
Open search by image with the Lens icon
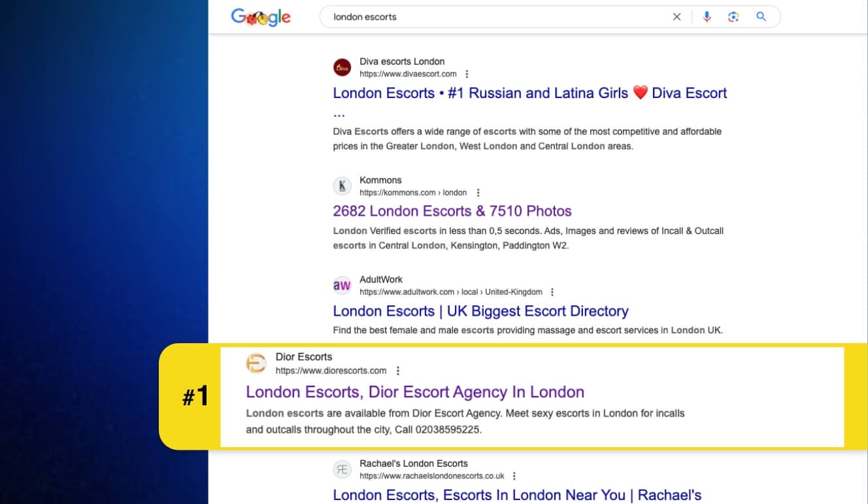pos(733,17)
